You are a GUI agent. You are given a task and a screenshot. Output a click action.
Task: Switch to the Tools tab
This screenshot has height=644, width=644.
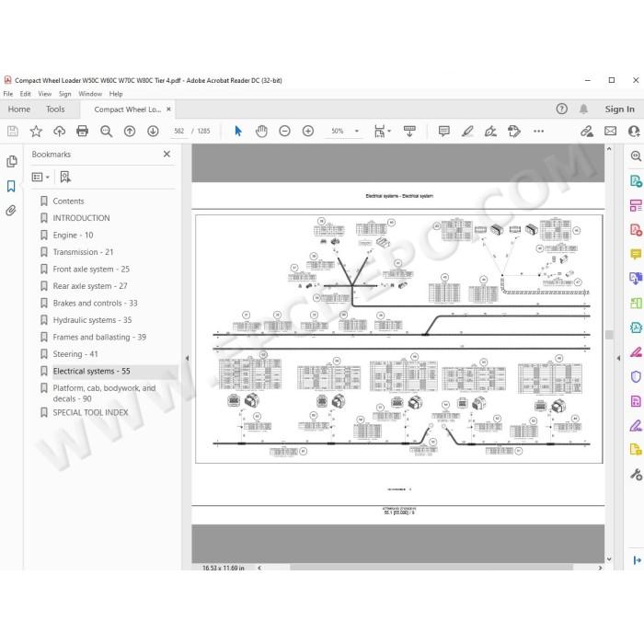click(x=55, y=109)
